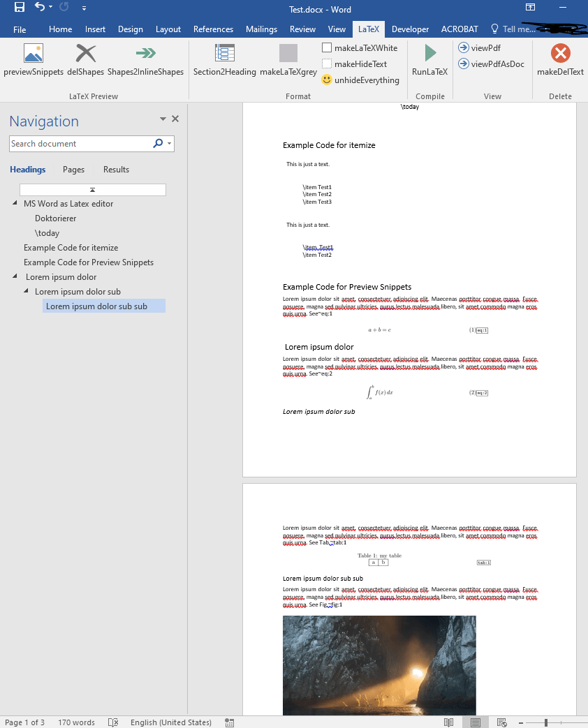Check the makeHideText option

pyautogui.click(x=325, y=64)
